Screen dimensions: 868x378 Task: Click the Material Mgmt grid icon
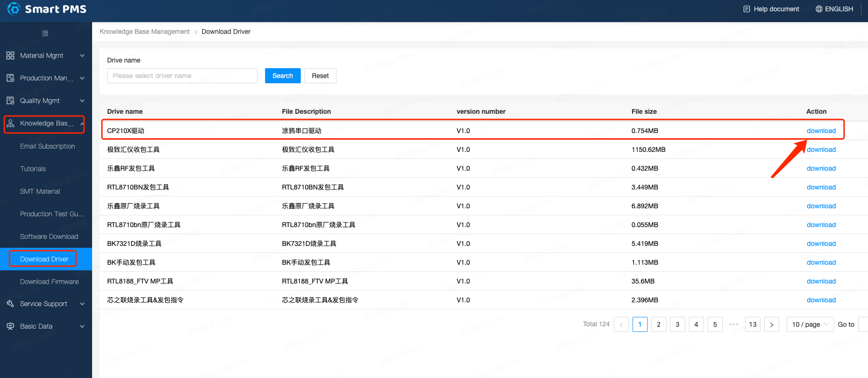click(x=10, y=55)
